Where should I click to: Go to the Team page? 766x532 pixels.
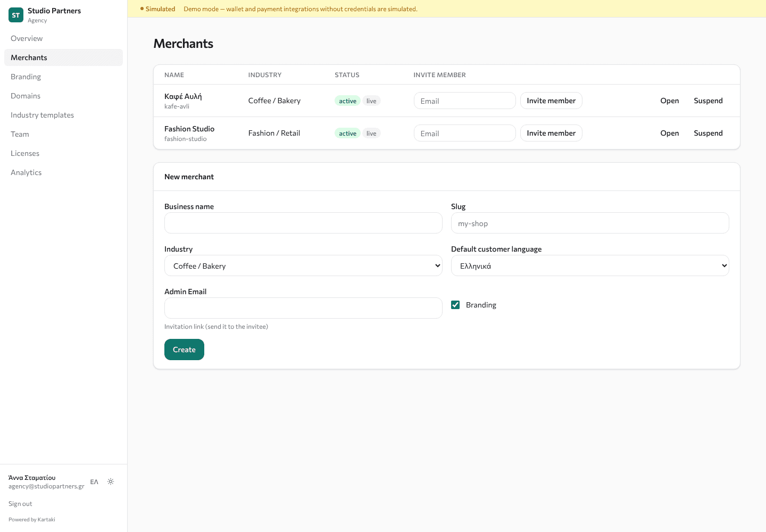pos(63,134)
